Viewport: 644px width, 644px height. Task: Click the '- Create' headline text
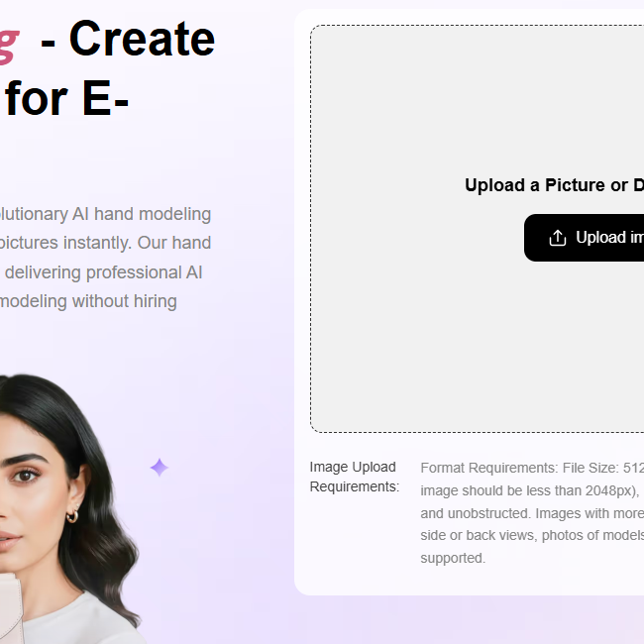click(x=128, y=39)
